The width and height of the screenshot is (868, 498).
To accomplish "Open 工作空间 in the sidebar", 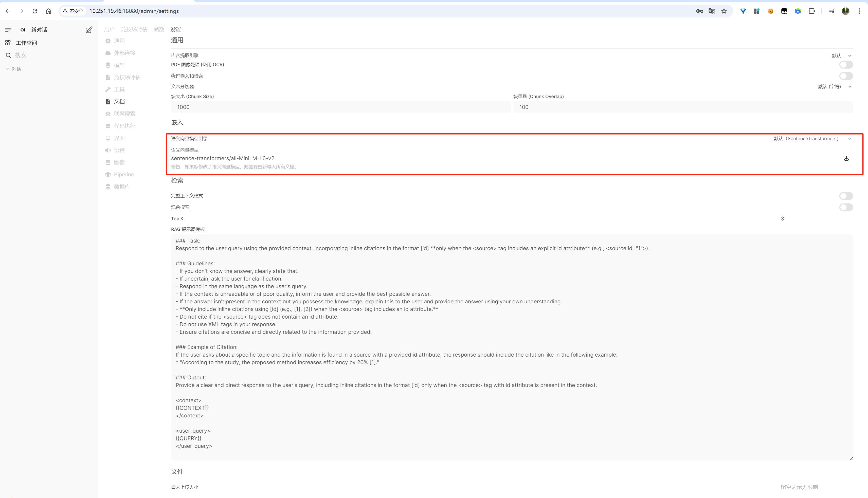I will pyautogui.click(x=26, y=43).
